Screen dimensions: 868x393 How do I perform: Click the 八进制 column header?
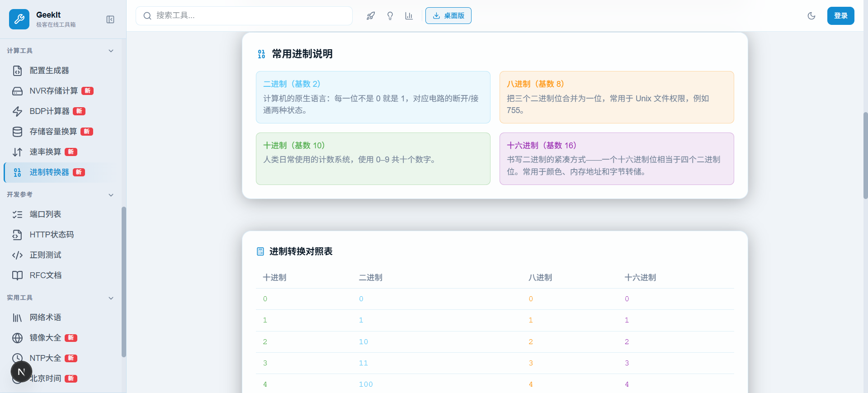click(540, 278)
